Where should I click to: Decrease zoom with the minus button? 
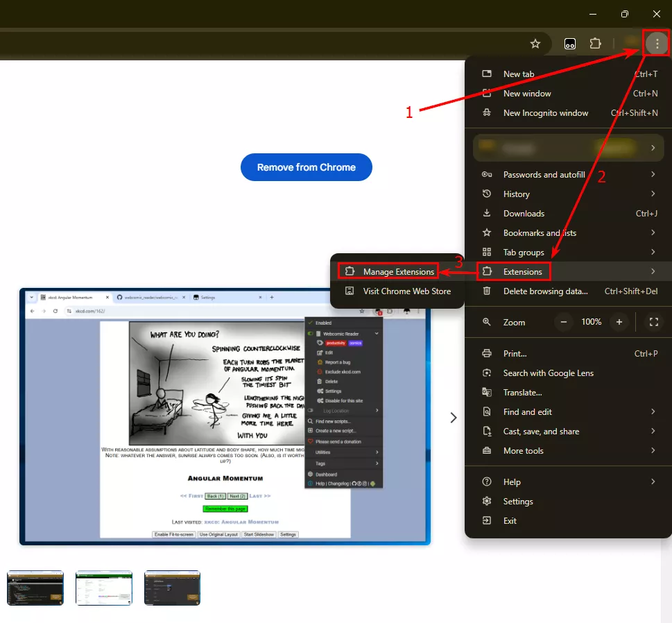click(564, 322)
